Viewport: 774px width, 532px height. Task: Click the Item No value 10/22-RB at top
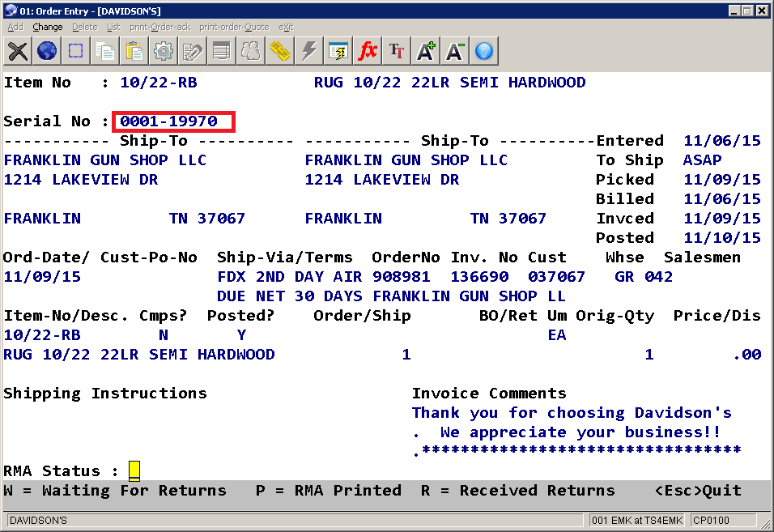(159, 83)
